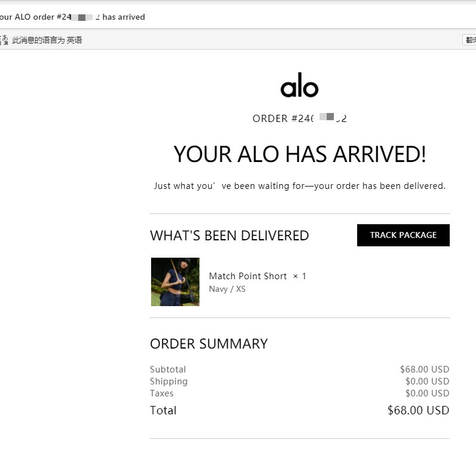Click the message language notice text
The image size is (476, 452).
click(47, 40)
